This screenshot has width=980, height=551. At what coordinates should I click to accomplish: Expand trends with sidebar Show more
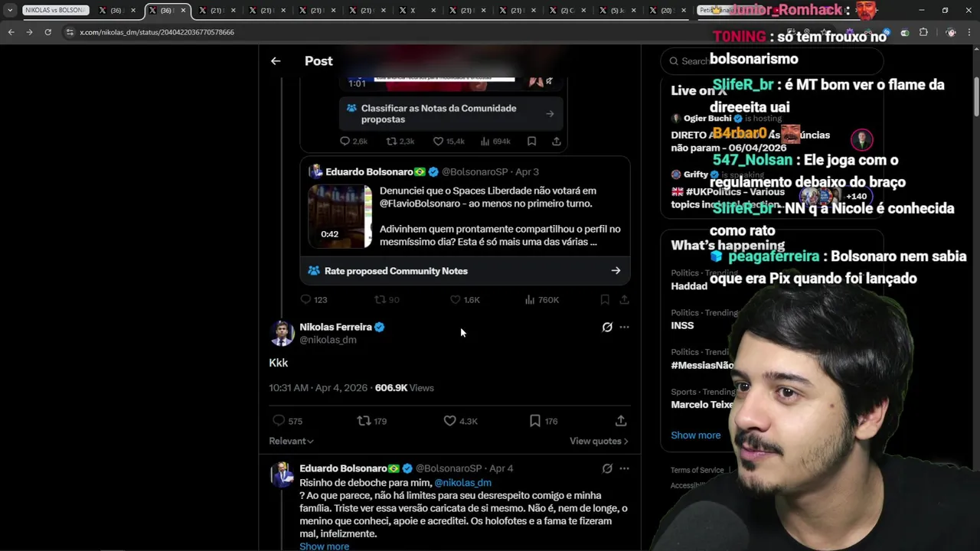[x=695, y=435]
